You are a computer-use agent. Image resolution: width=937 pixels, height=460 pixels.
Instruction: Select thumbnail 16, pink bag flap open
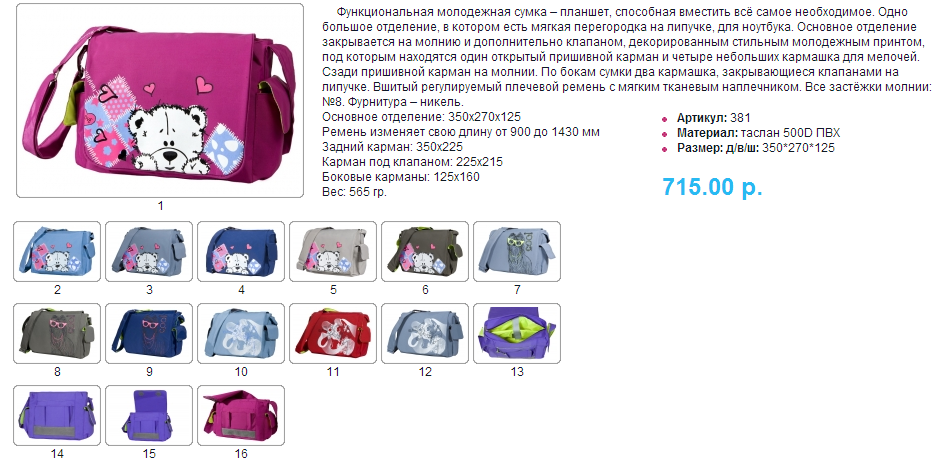[x=241, y=415]
